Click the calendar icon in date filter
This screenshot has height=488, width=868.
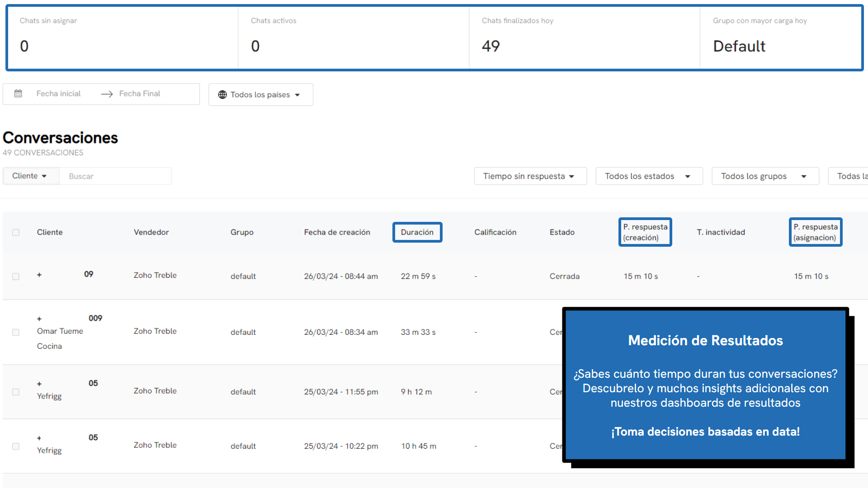coord(18,94)
